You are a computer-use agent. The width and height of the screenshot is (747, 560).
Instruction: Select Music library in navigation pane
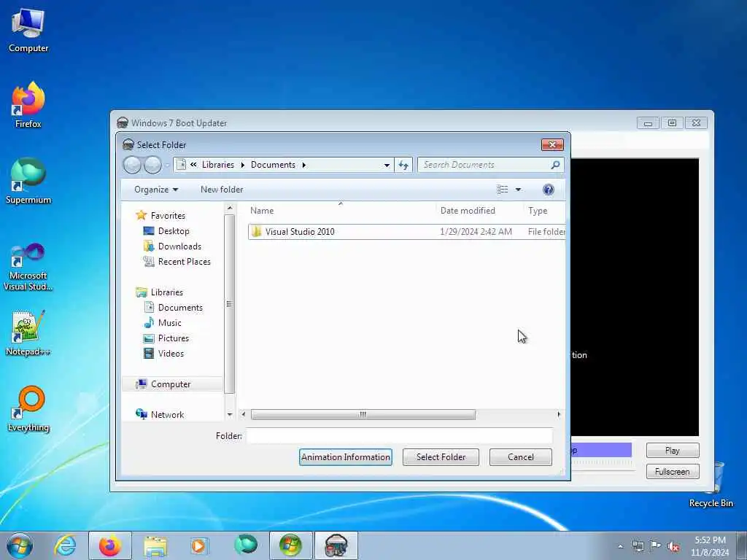click(169, 323)
